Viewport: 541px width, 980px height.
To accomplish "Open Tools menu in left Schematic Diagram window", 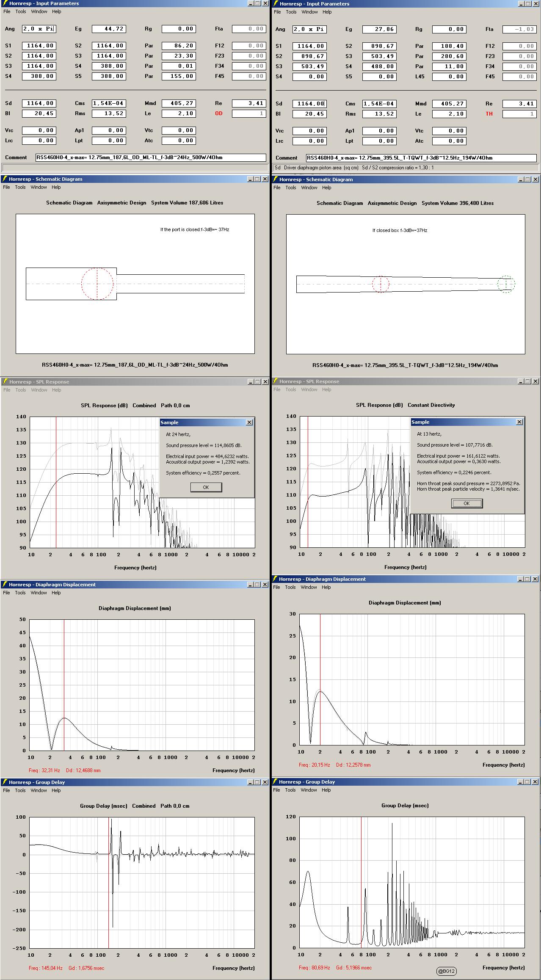I will 20,187.
